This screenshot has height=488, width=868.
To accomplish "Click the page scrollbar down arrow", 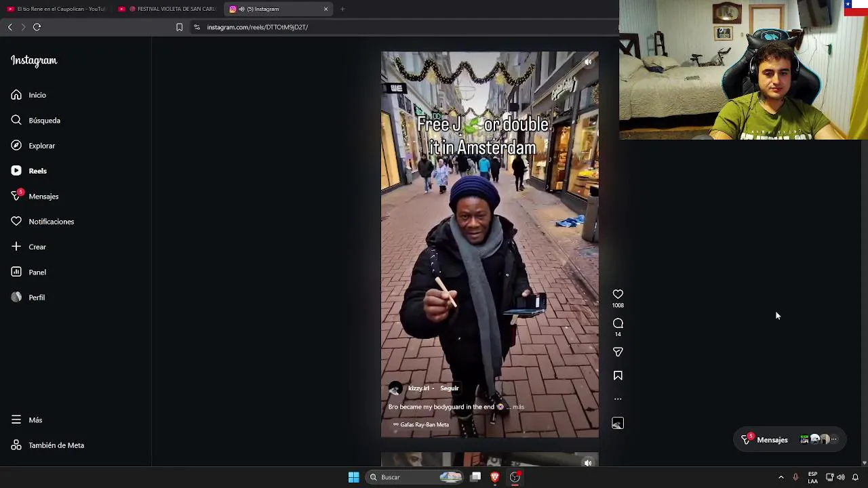I will [864, 463].
